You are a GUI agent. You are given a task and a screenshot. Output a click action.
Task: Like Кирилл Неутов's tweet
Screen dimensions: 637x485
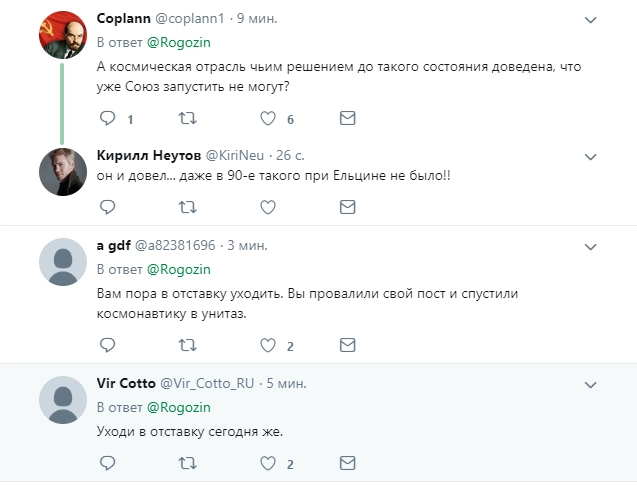click(267, 207)
